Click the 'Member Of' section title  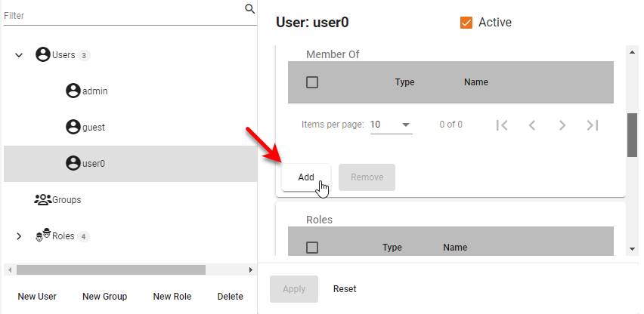333,54
